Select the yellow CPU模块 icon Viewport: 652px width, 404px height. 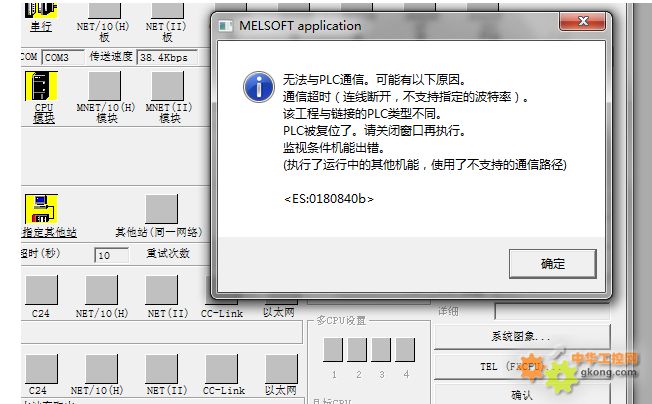tap(41, 86)
